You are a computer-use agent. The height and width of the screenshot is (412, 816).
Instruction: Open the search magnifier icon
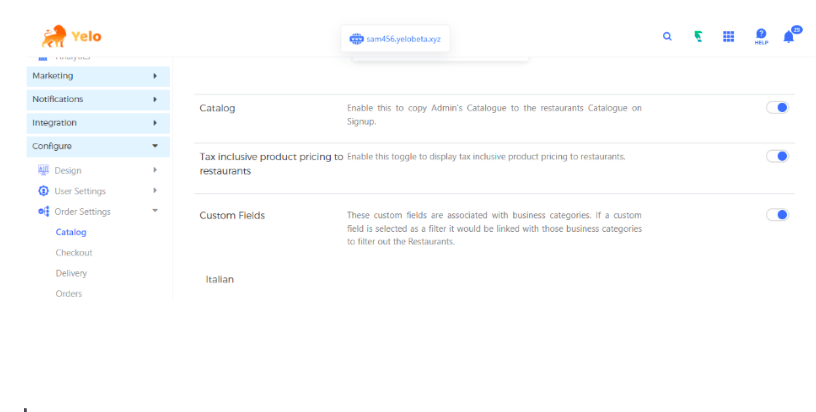coord(667,37)
